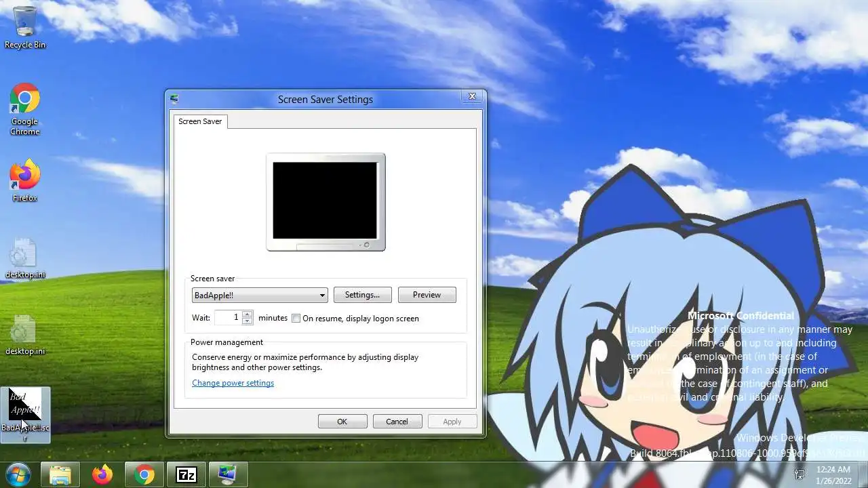The height and width of the screenshot is (488, 868).
Task: Select the Google Chrome desktop icon
Action: (x=25, y=109)
